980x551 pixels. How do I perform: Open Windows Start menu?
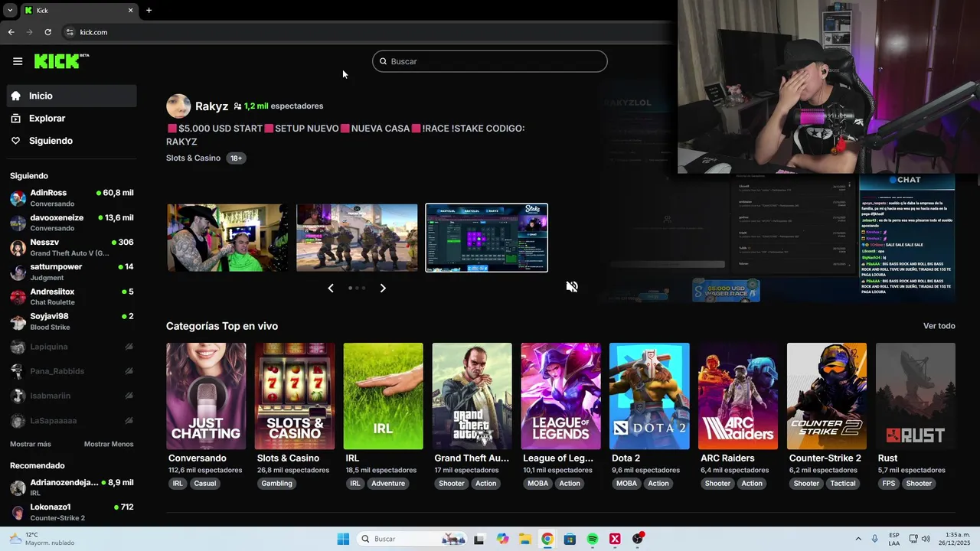343,539
